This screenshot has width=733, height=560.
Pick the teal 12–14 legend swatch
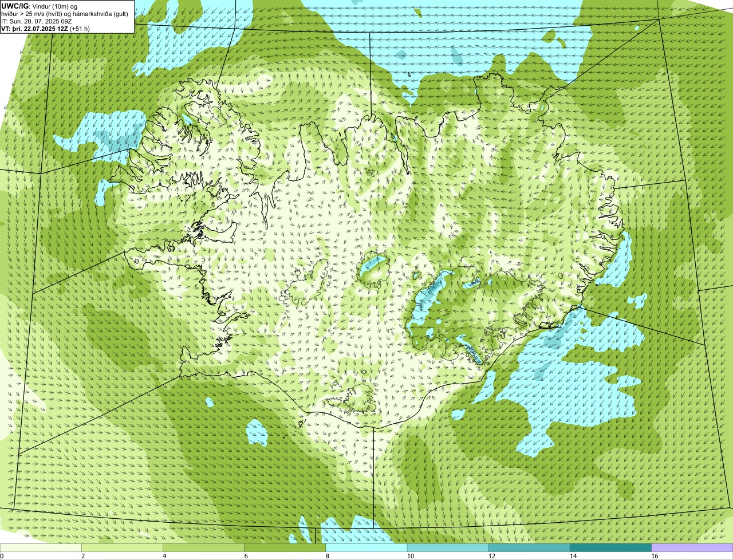click(x=529, y=547)
